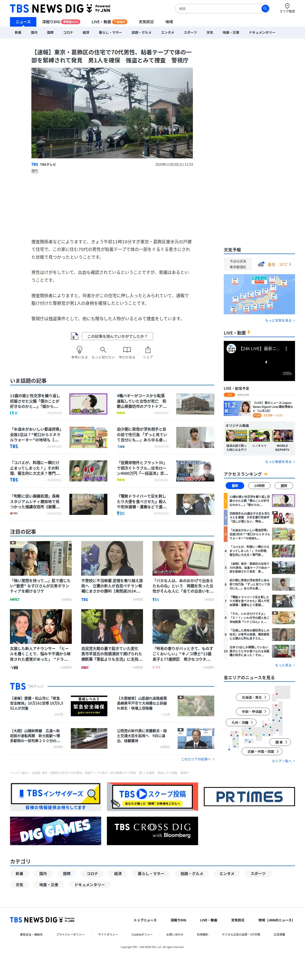Open the LIVE・動画 tab

[x=109, y=22]
